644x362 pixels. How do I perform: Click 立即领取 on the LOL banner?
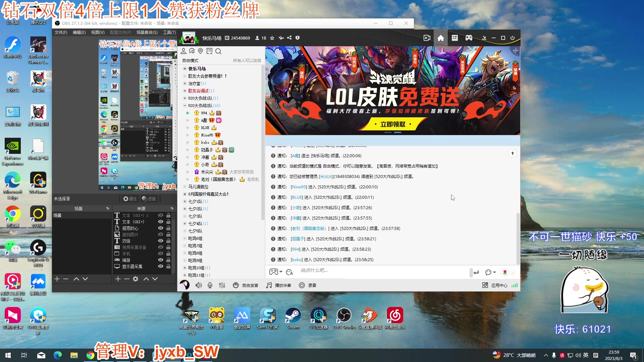(x=393, y=124)
